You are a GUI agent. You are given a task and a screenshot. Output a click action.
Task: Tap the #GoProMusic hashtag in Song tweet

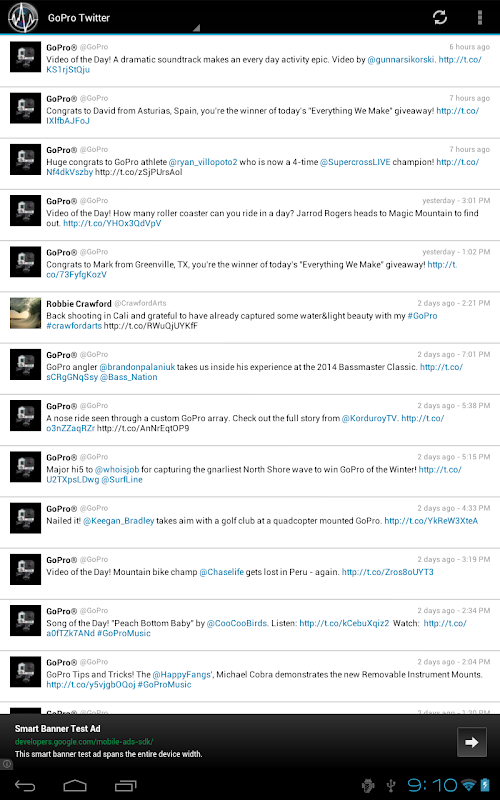124,633
